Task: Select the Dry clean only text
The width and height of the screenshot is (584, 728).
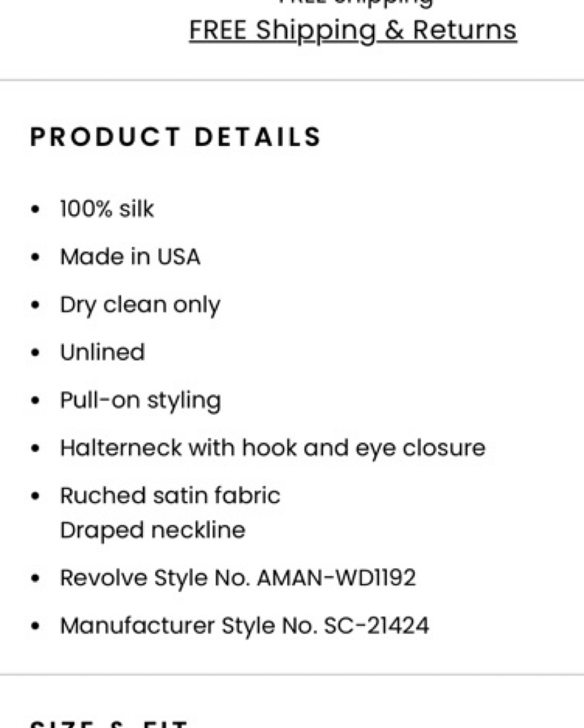Action: pos(140,305)
